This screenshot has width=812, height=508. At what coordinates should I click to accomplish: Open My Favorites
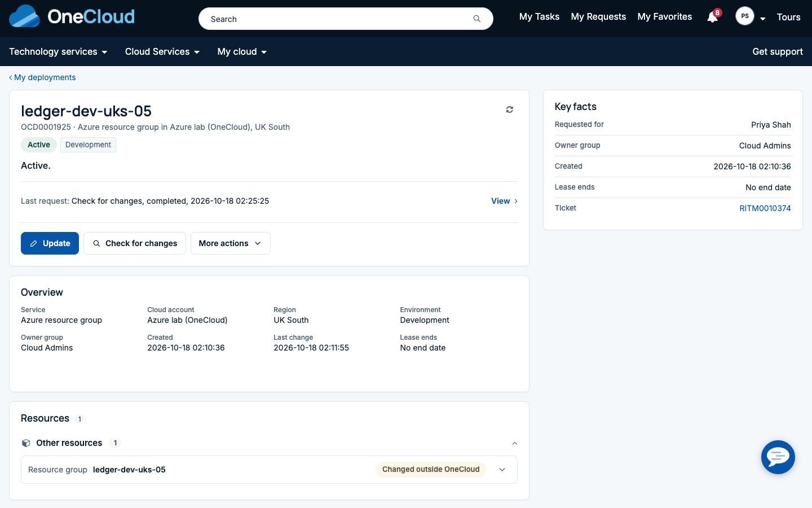click(665, 17)
